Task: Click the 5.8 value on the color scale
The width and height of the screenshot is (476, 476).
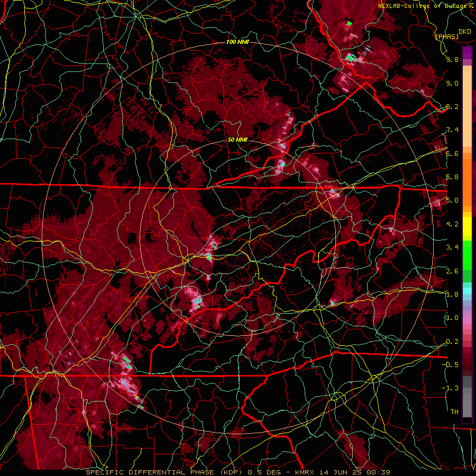Action: [452, 177]
